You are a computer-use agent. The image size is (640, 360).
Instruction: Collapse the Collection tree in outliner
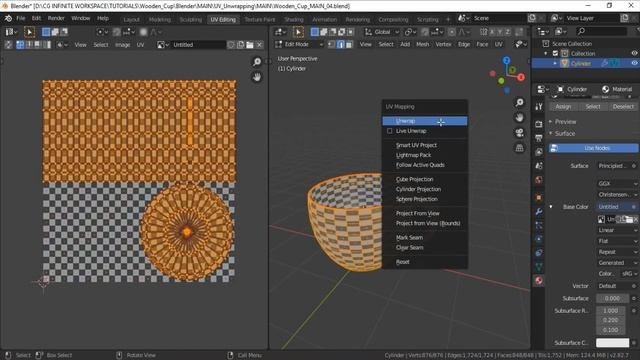pyautogui.click(x=546, y=53)
